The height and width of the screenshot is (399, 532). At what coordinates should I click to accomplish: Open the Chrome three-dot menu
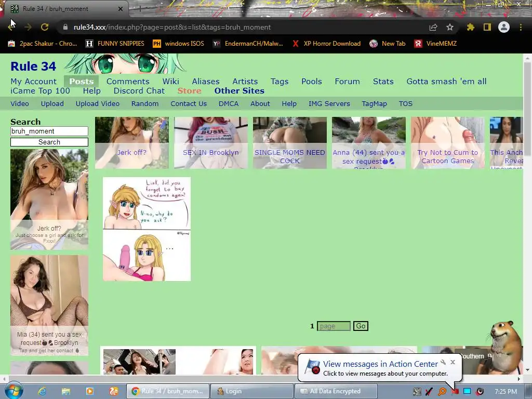521,27
